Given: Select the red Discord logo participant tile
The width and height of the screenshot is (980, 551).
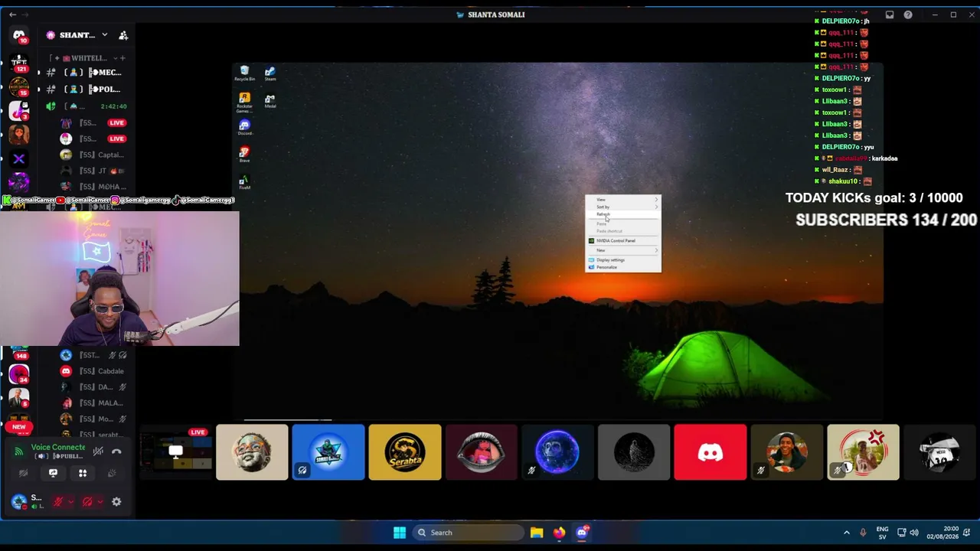Looking at the screenshot, I should coord(710,452).
